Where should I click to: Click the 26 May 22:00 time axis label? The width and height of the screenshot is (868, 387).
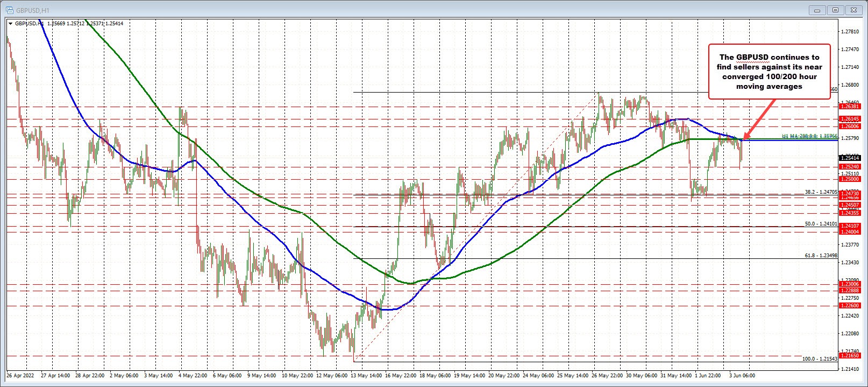tap(607, 376)
